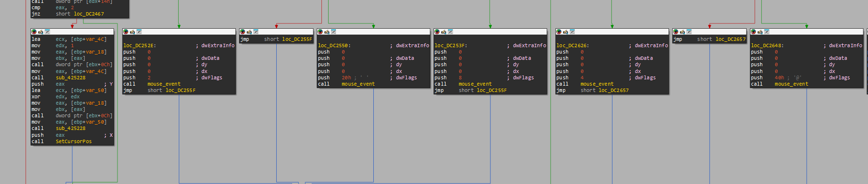Click group nodes icon on loc_DC252E block
The width and height of the screenshot is (868, 184).
[139, 32]
